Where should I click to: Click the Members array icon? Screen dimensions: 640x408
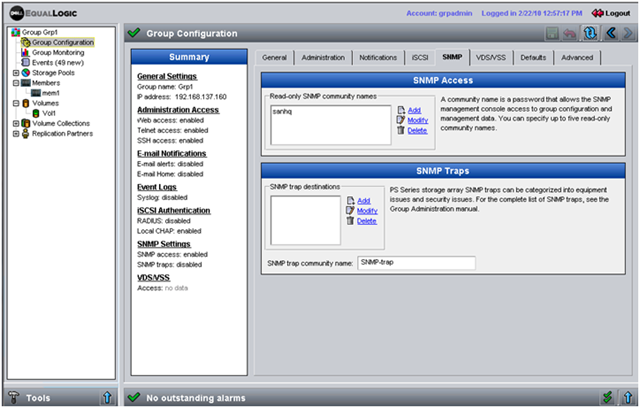(x=25, y=83)
